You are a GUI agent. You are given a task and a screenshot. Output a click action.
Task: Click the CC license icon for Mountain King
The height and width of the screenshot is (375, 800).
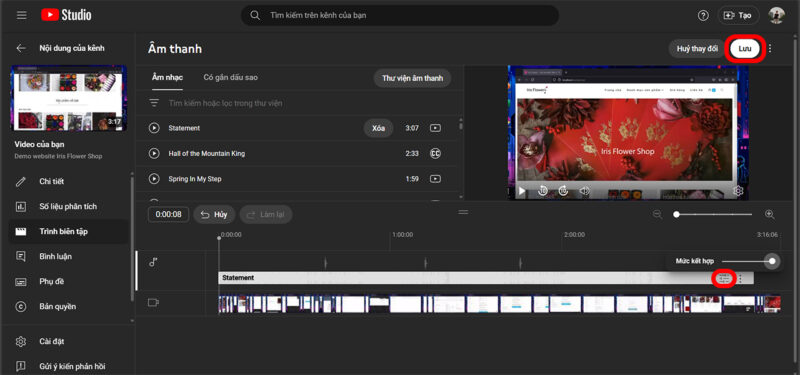tap(435, 154)
